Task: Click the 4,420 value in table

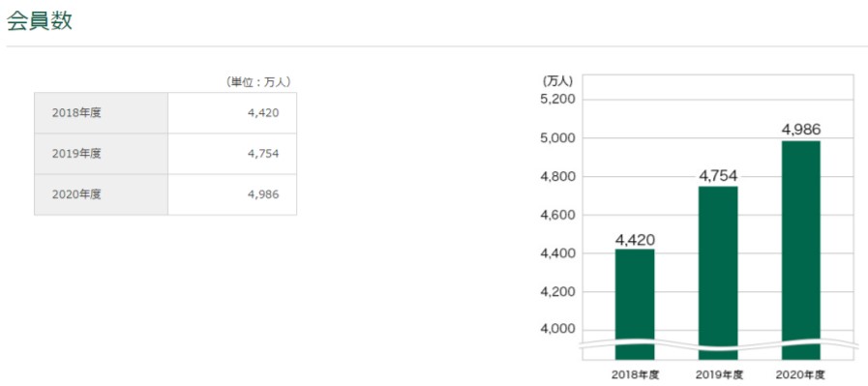Action: pyautogui.click(x=263, y=113)
